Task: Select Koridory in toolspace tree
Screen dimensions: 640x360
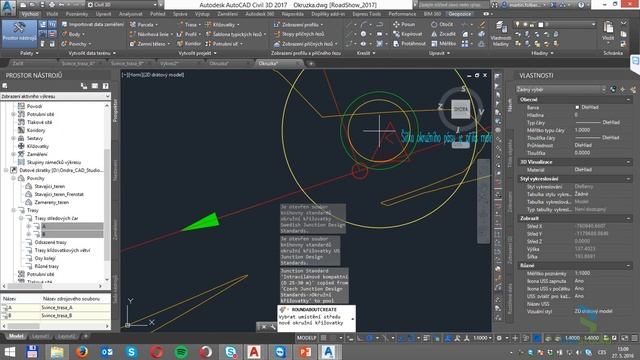Action: click(36, 130)
